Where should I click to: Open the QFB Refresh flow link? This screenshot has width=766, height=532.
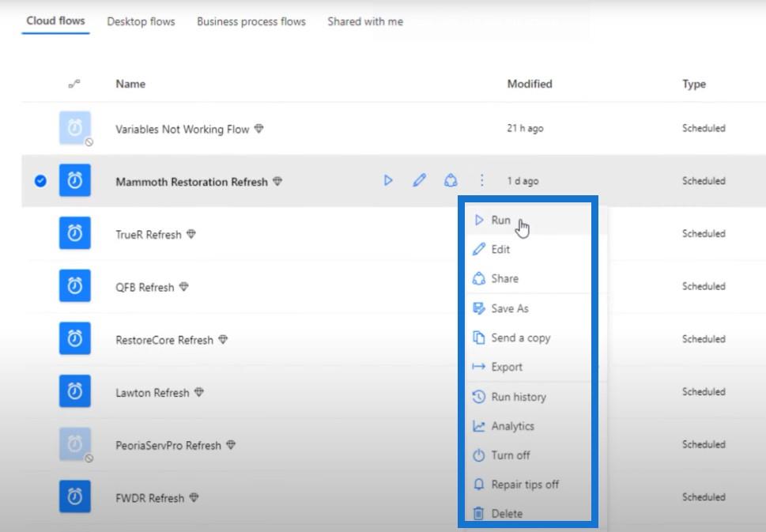click(x=145, y=288)
